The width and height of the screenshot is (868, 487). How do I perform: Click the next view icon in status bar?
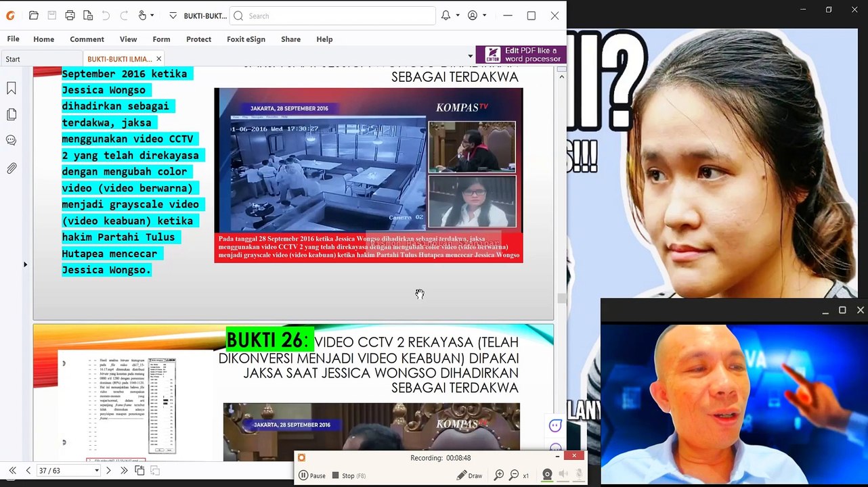pyautogui.click(x=155, y=470)
